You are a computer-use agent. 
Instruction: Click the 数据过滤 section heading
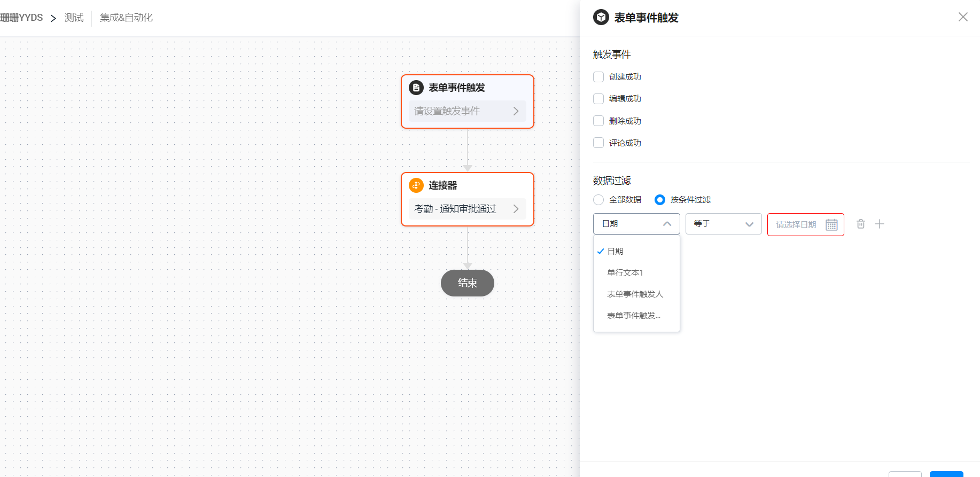(612, 181)
